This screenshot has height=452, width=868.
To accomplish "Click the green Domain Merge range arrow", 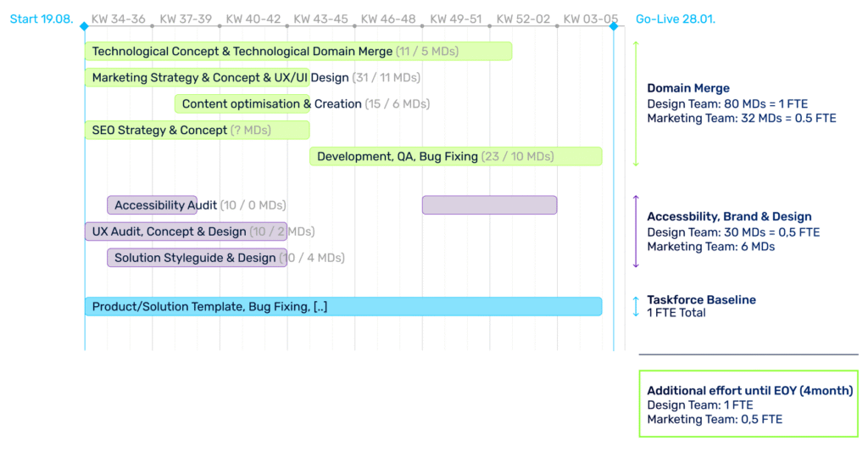I will click(636, 103).
